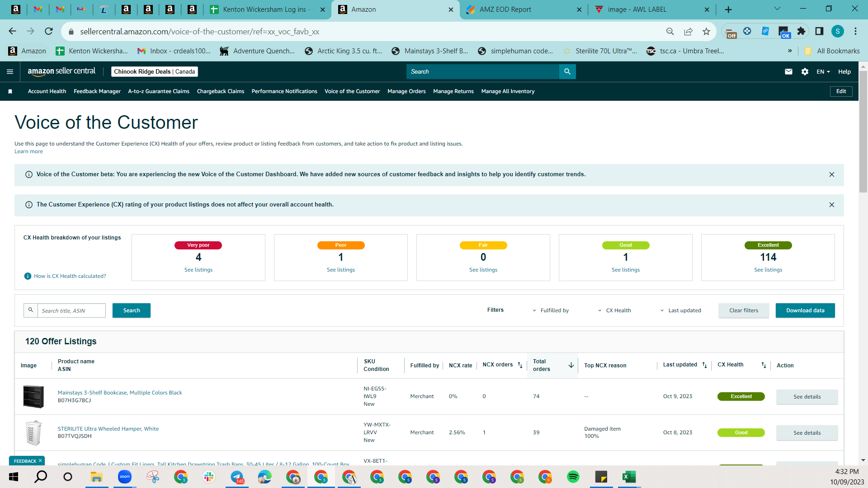Click the STERILITE hamper product thumbnail
The image size is (868, 488).
33,432
